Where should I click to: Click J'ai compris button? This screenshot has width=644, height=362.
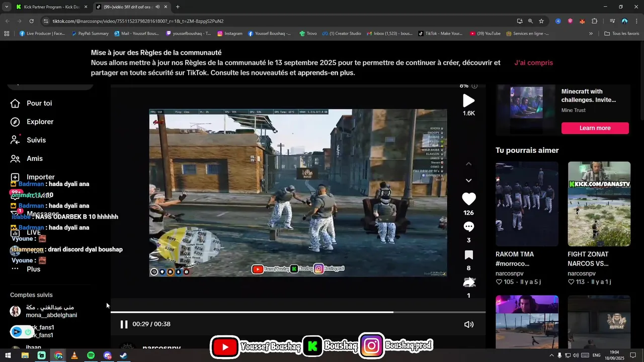pos(533,63)
